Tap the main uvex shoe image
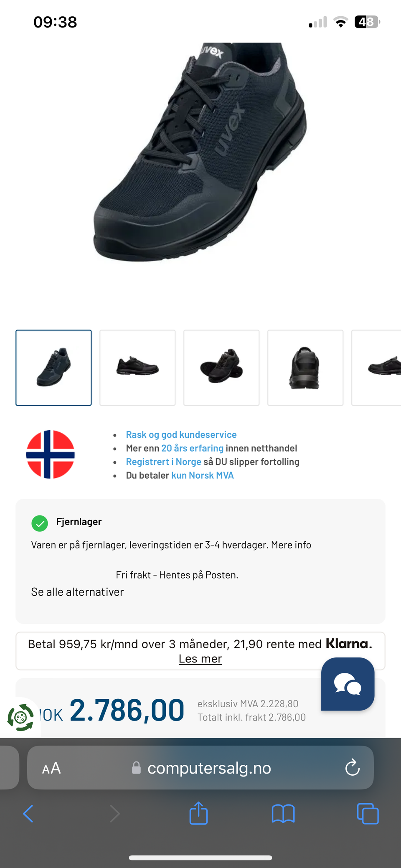 pos(200,152)
